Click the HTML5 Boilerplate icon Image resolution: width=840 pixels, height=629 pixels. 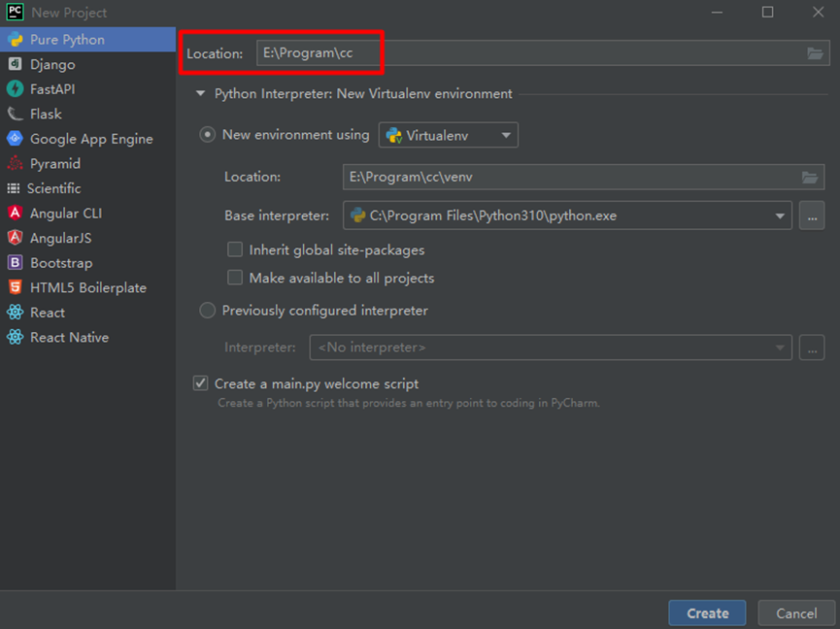[x=15, y=287]
